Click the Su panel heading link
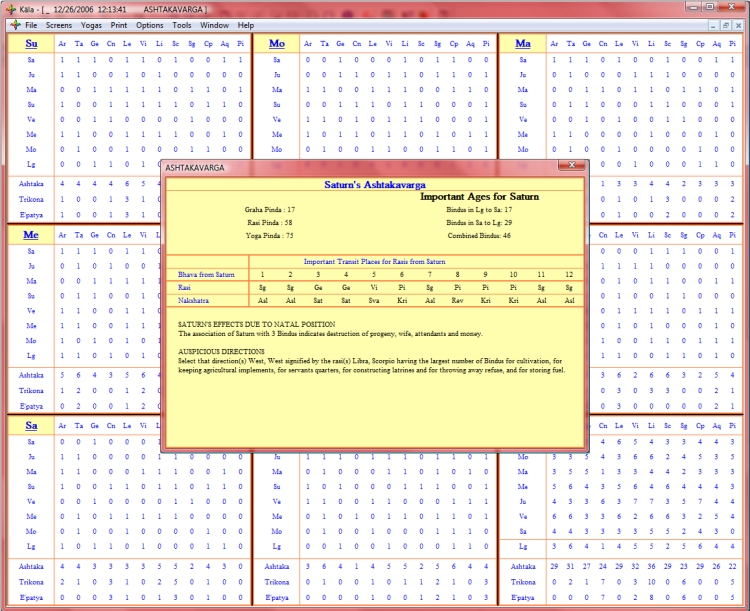The image size is (750, 611). 31,44
